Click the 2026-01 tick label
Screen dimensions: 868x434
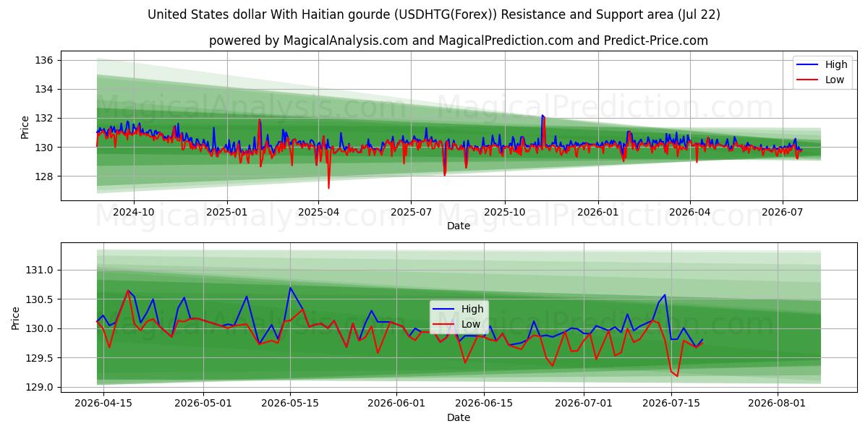pyautogui.click(x=597, y=212)
